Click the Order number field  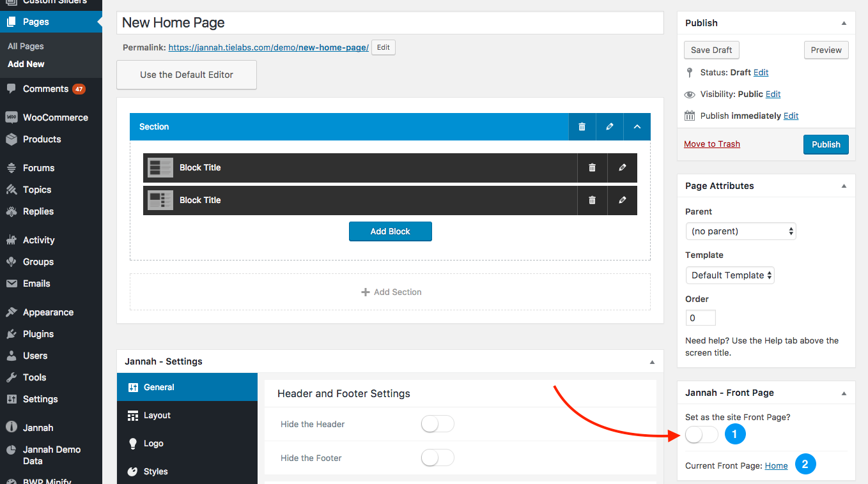coord(701,318)
